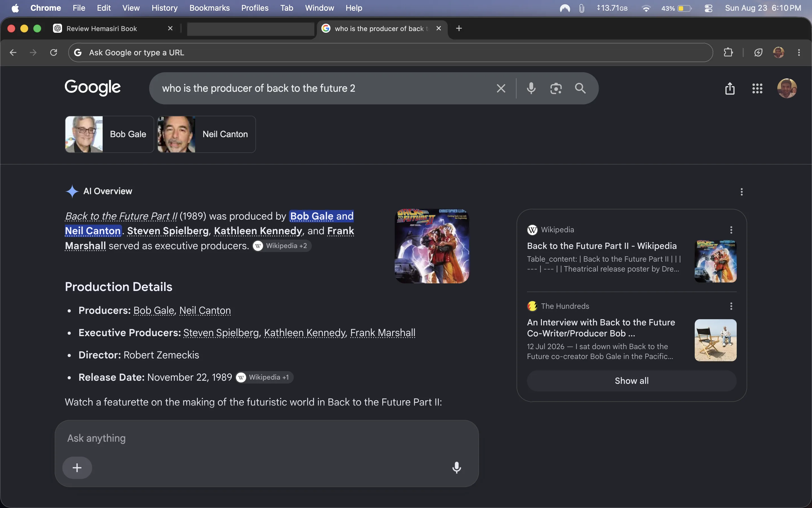Open the Wikipedia +1 citation chip
This screenshot has width=812, height=508.
(264, 377)
